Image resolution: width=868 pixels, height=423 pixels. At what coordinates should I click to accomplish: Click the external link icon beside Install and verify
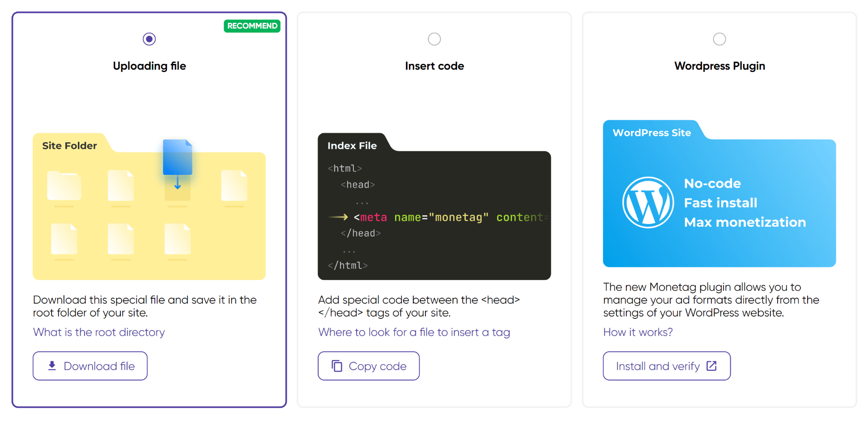(x=711, y=366)
